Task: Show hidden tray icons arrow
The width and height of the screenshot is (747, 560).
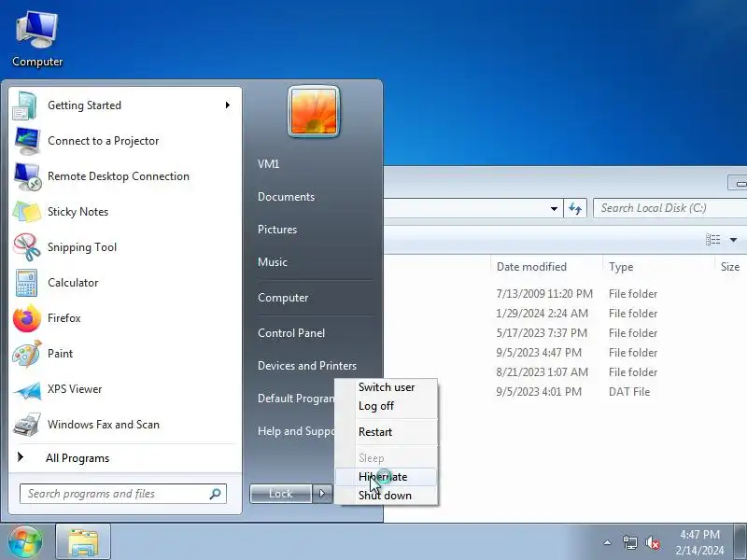Action: [608, 542]
